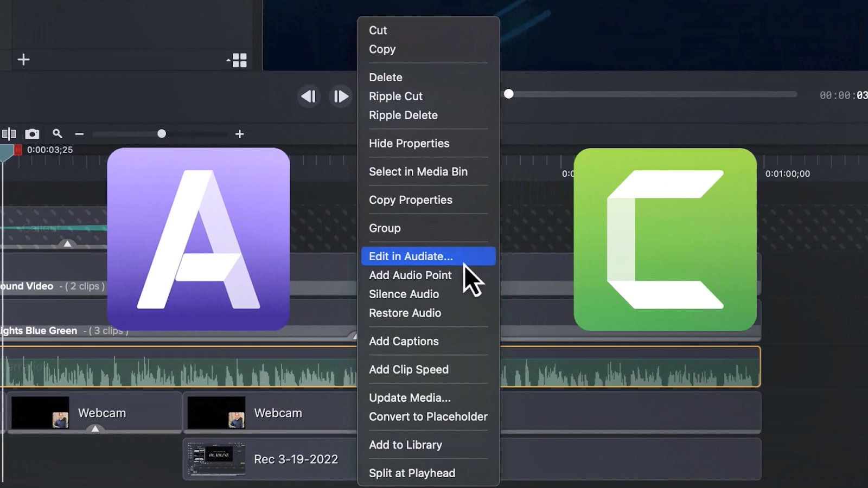Choose Restore Audio menu entry
This screenshot has width=868, height=488.
point(405,313)
